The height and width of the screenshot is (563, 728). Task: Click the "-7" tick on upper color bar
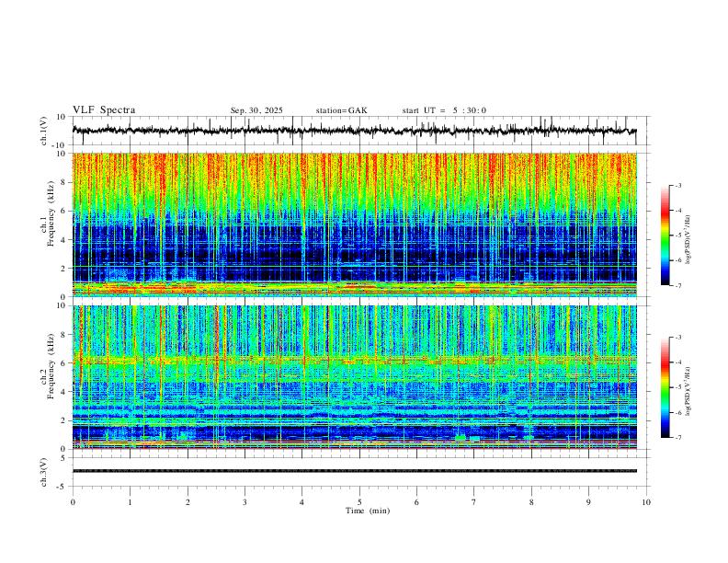pyautogui.click(x=677, y=285)
